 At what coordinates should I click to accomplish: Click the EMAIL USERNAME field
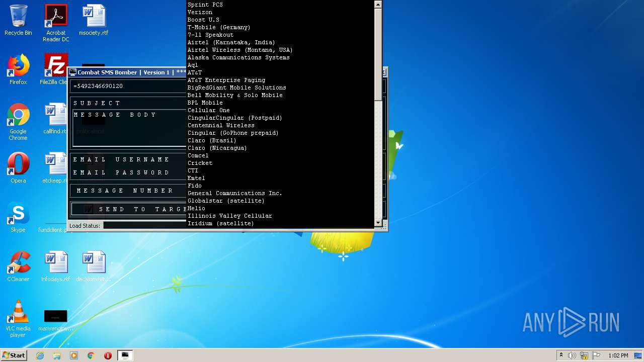pos(129,159)
